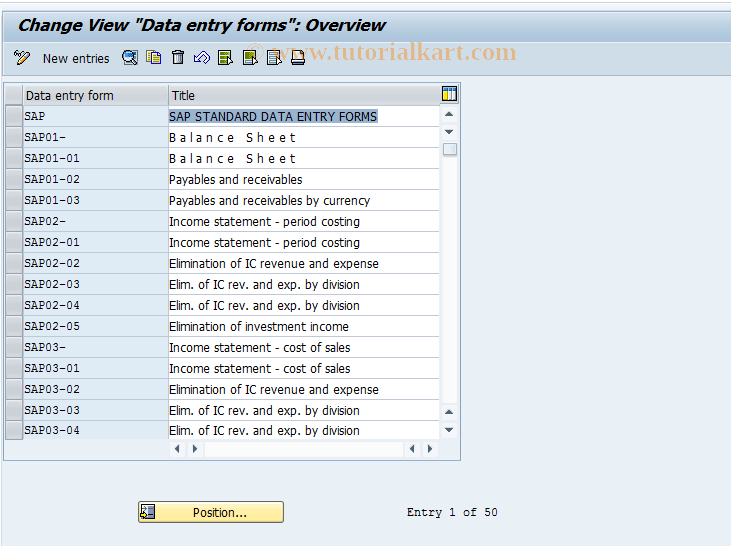Click far-right horizontal scroll arrow

(430, 449)
